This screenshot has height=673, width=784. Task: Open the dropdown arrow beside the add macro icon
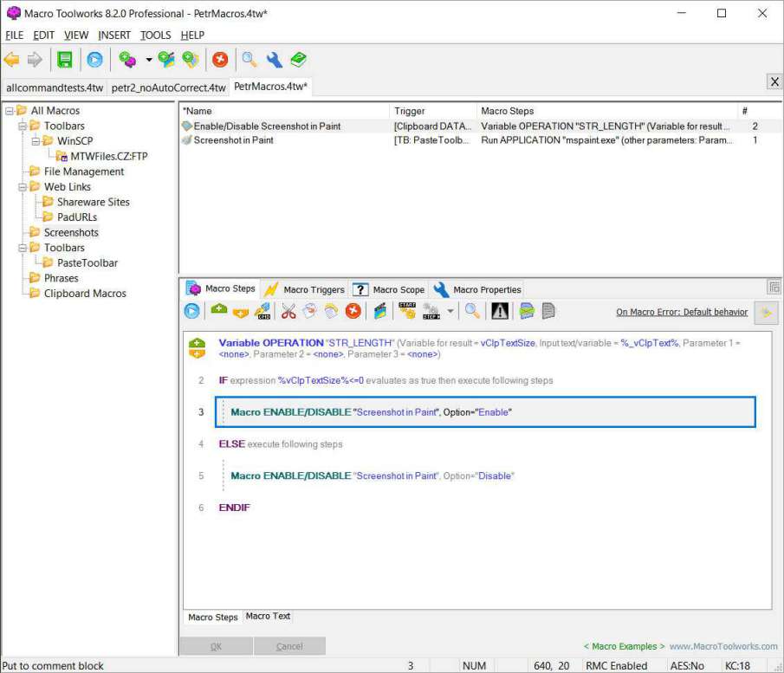(148, 60)
